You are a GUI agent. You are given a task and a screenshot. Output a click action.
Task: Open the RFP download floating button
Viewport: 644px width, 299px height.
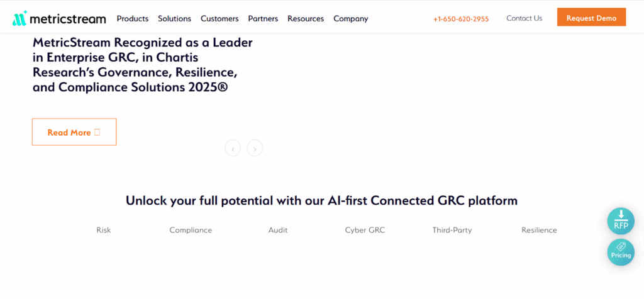[621, 221]
